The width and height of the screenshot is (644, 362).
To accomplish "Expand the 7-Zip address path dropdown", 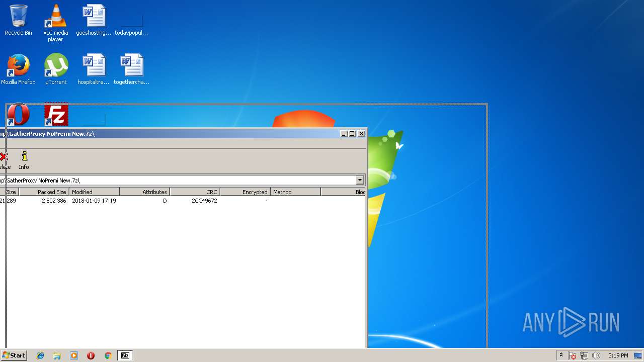I will click(360, 180).
